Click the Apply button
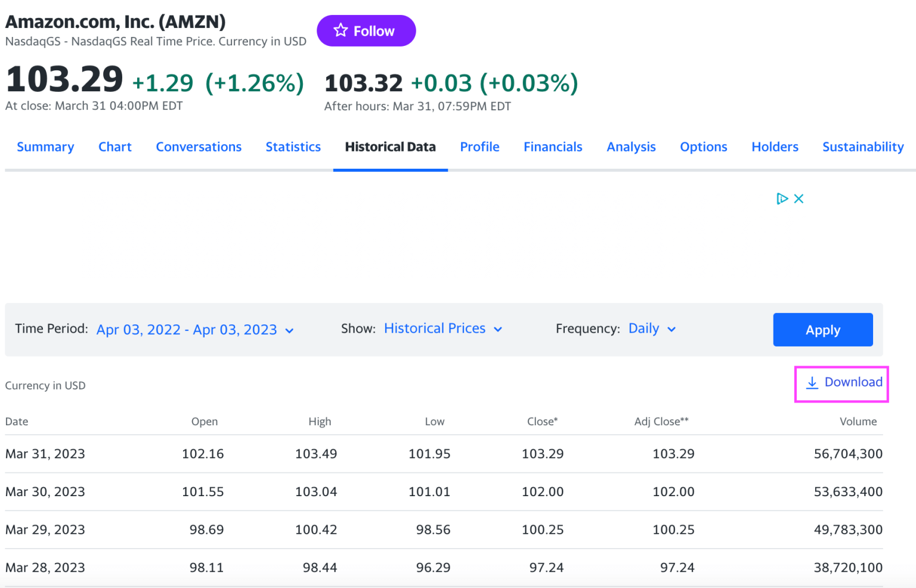 (822, 329)
